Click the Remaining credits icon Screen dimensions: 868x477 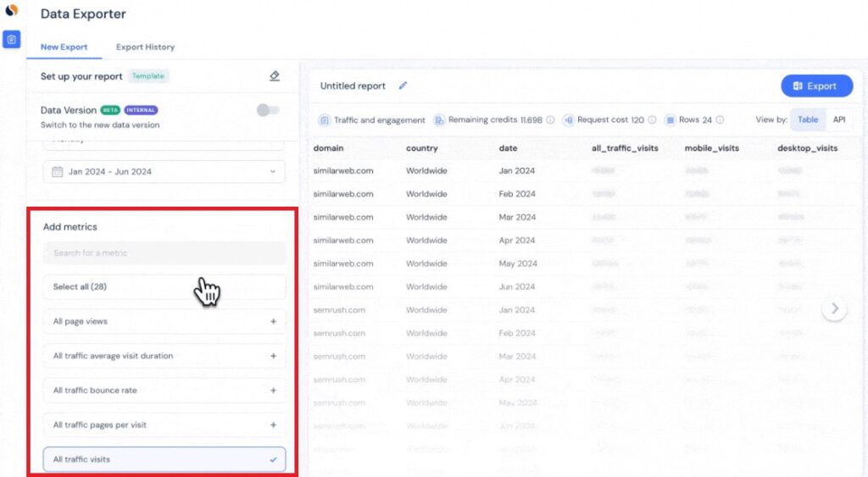tap(439, 120)
